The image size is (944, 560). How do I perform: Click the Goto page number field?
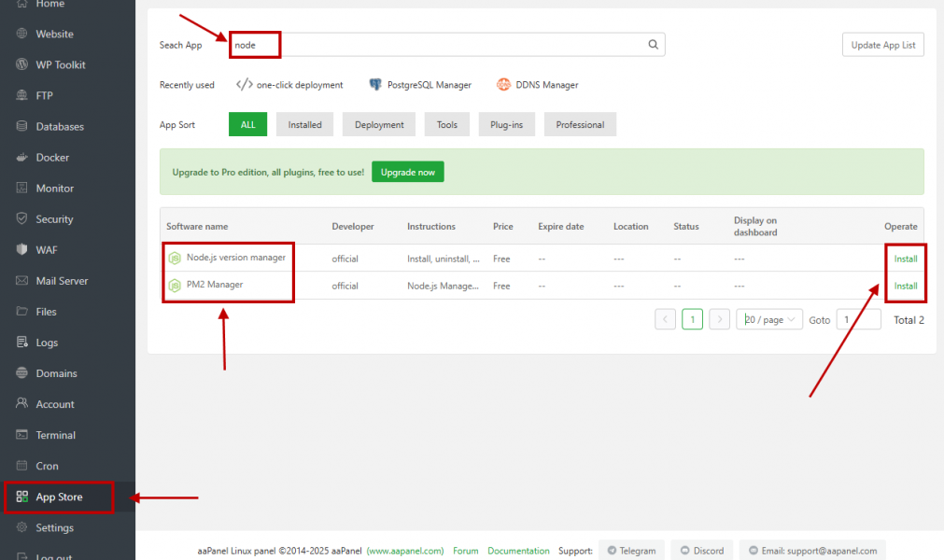click(x=858, y=319)
